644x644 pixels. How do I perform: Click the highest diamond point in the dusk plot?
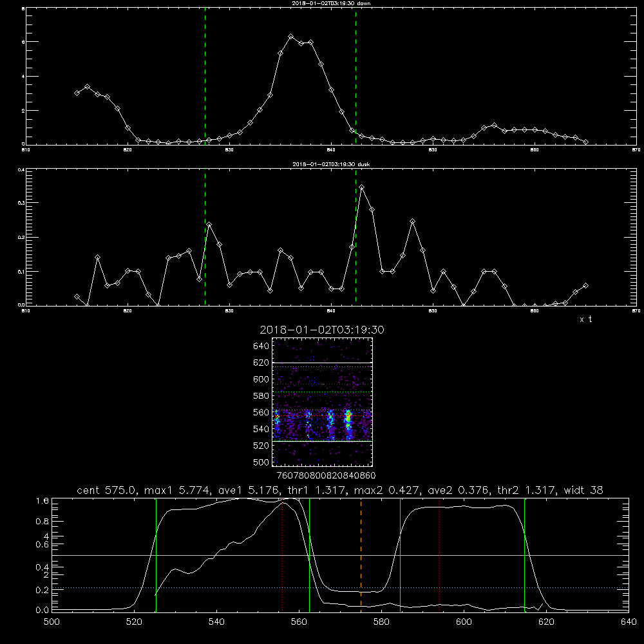(x=362, y=187)
